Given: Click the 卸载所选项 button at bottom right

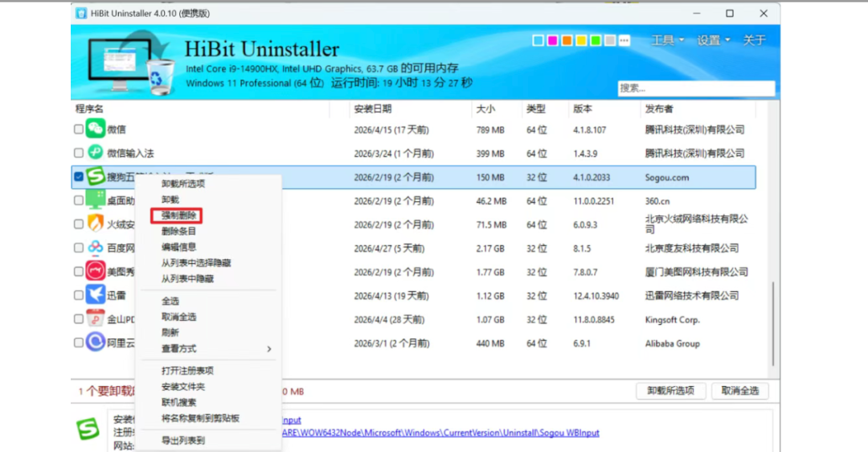Looking at the screenshot, I should tap(671, 391).
